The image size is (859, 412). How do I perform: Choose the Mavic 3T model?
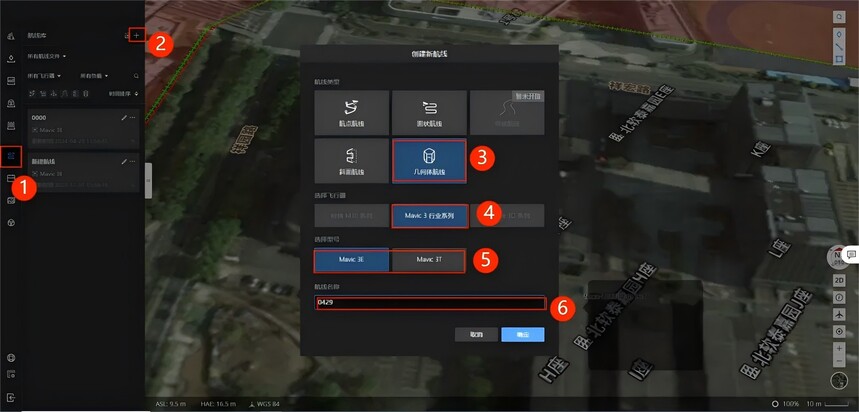430,260
